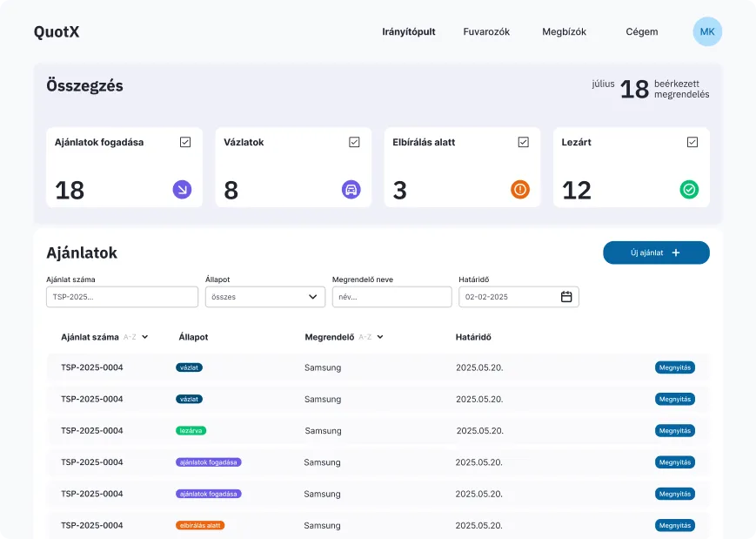
Task: Uncheck the Vázlatok card checkbox
Action: point(354,142)
